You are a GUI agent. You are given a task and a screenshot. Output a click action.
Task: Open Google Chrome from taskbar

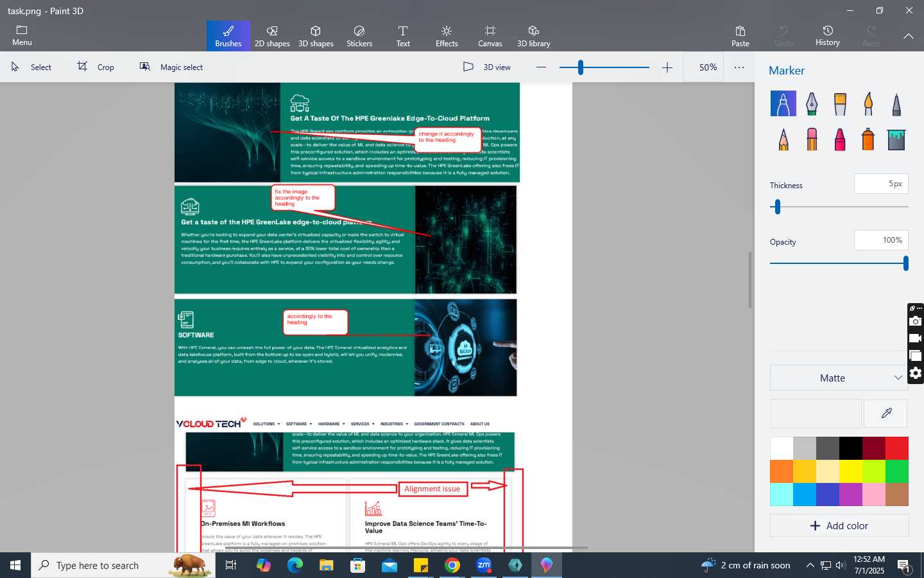(x=452, y=565)
